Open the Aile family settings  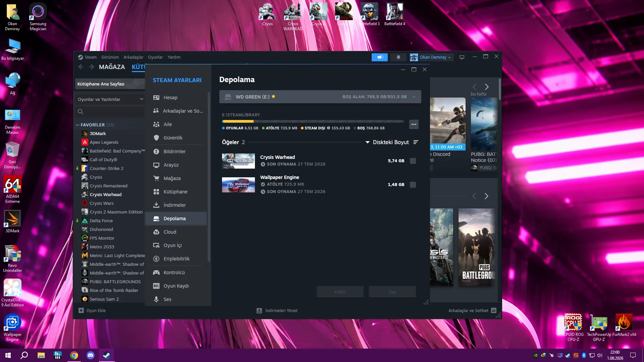click(176, 124)
